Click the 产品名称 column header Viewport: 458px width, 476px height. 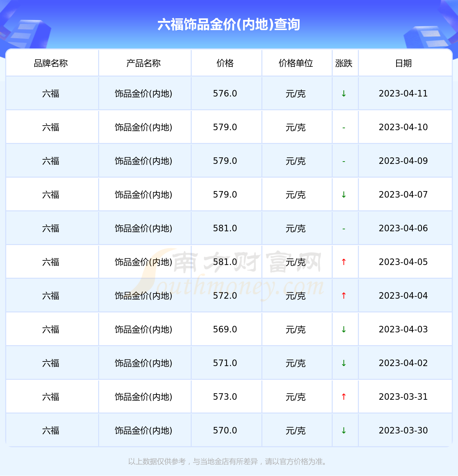tap(144, 63)
